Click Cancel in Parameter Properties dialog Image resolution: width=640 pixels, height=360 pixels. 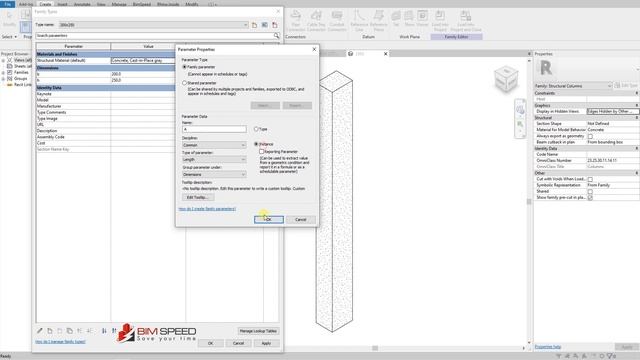[300, 220]
